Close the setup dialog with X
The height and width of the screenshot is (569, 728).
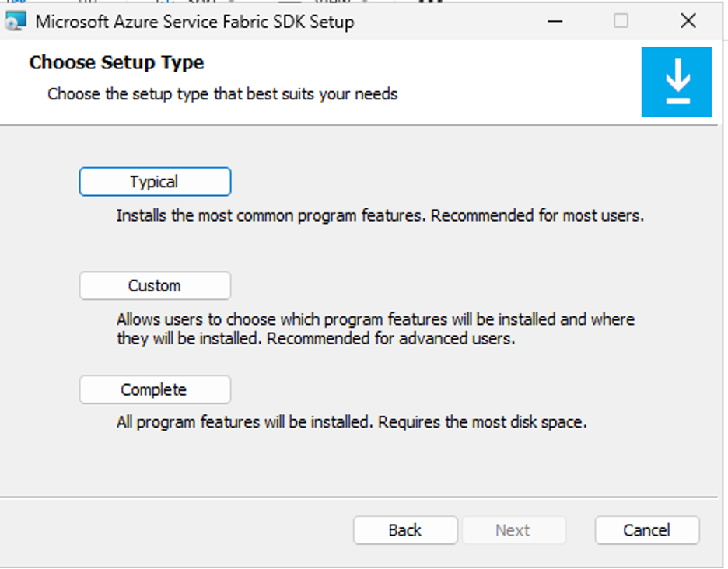pos(688,21)
